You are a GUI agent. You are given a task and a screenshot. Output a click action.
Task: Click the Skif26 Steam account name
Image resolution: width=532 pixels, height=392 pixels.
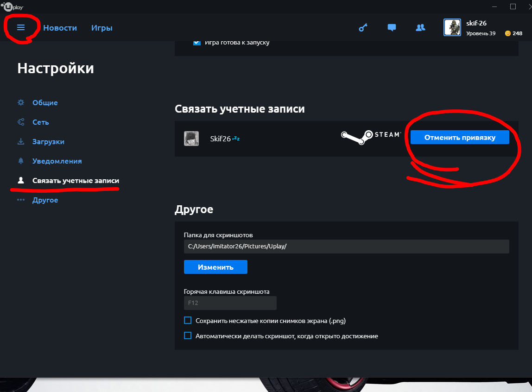[x=220, y=139]
